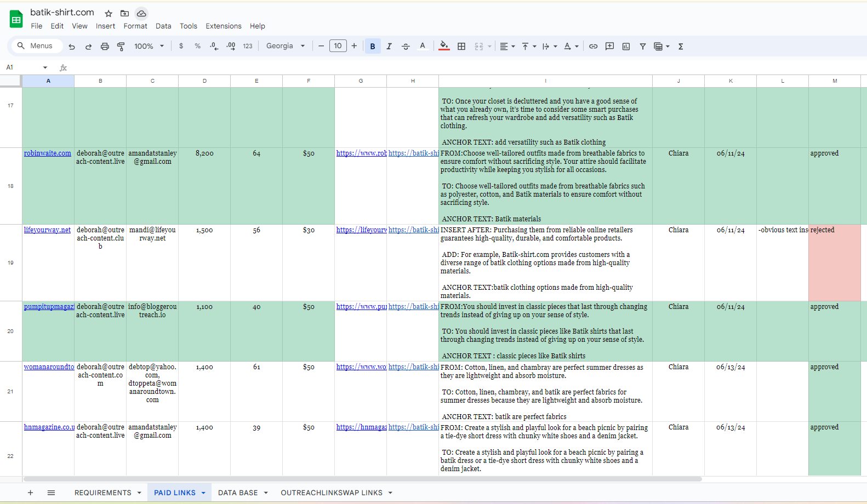Toggle bold formatting

(373, 47)
